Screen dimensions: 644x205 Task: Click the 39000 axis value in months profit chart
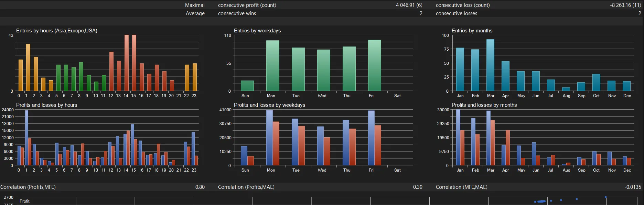[x=443, y=110]
